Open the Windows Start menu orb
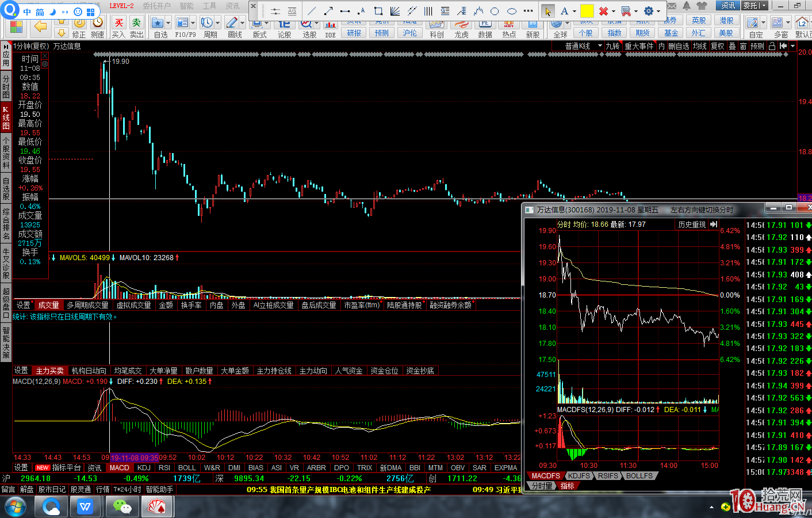 click(x=15, y=507)
